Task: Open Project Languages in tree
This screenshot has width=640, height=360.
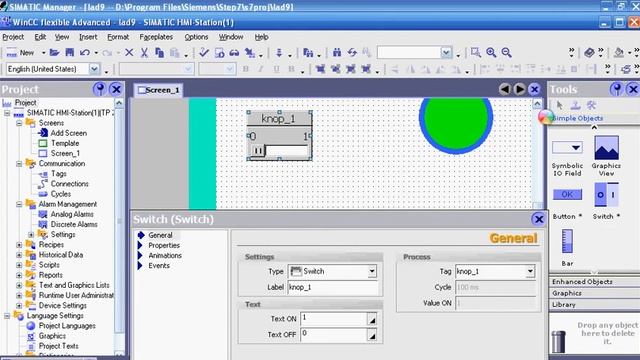Action: (x=67, y=326)
